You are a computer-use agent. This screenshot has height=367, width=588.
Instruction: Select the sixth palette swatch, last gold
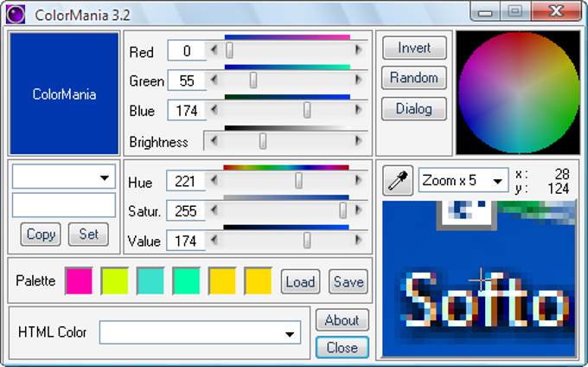pos(258,281)
